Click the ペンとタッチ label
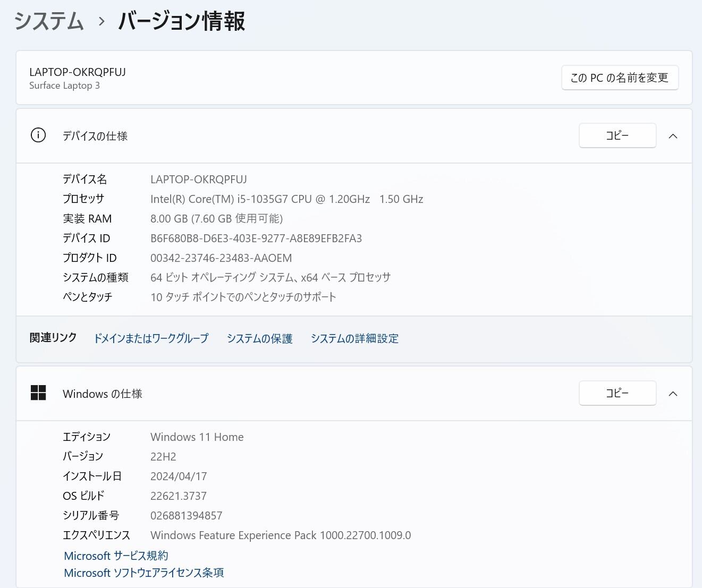 (88, 297)
